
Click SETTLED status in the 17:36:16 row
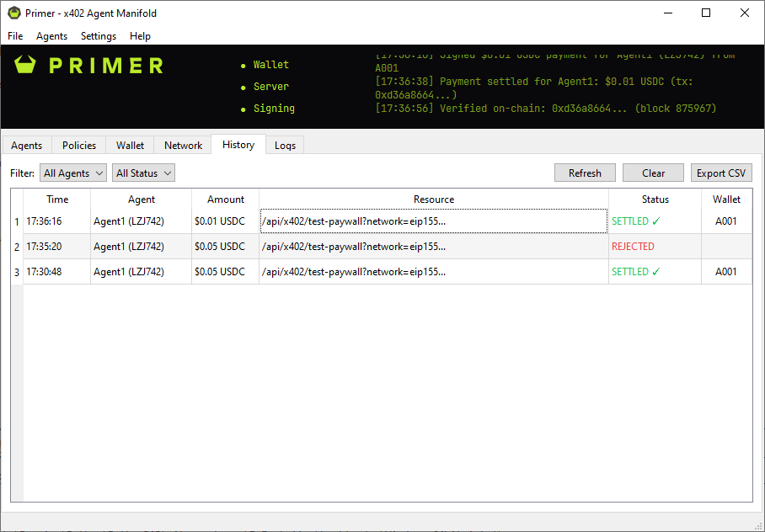(655, 221)
